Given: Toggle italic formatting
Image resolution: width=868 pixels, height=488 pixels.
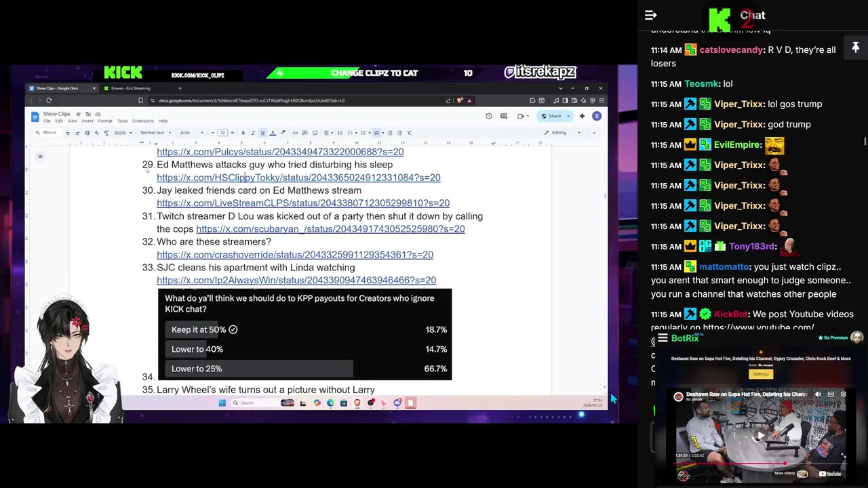Looking at the screenshot, I should click(253, 133).
